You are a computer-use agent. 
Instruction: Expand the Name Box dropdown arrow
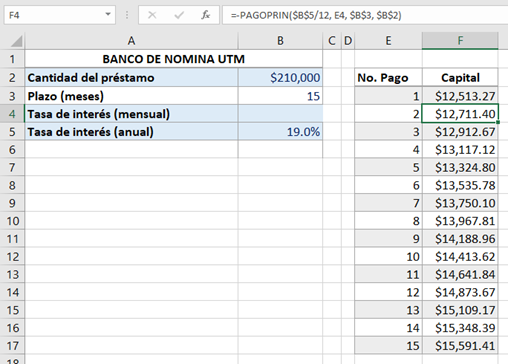[x=108, y=15]
